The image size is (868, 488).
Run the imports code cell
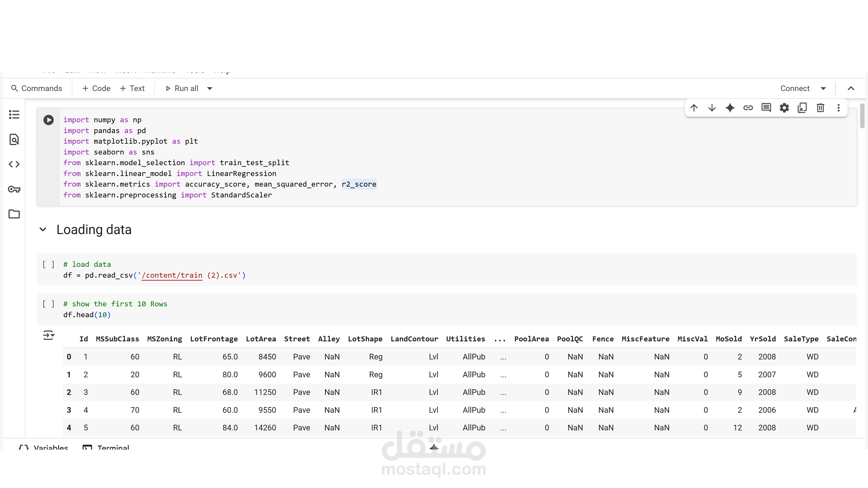coord(49,120)
